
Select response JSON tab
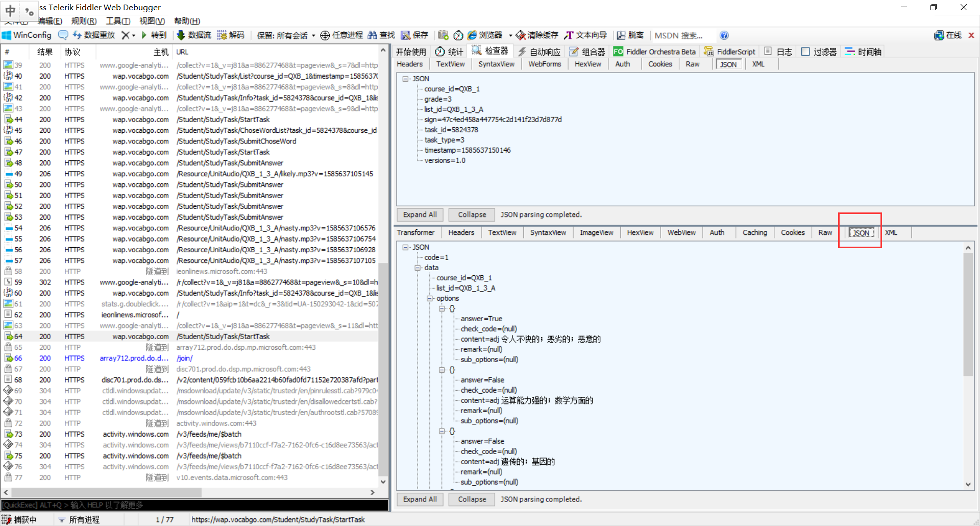point(862,233)
